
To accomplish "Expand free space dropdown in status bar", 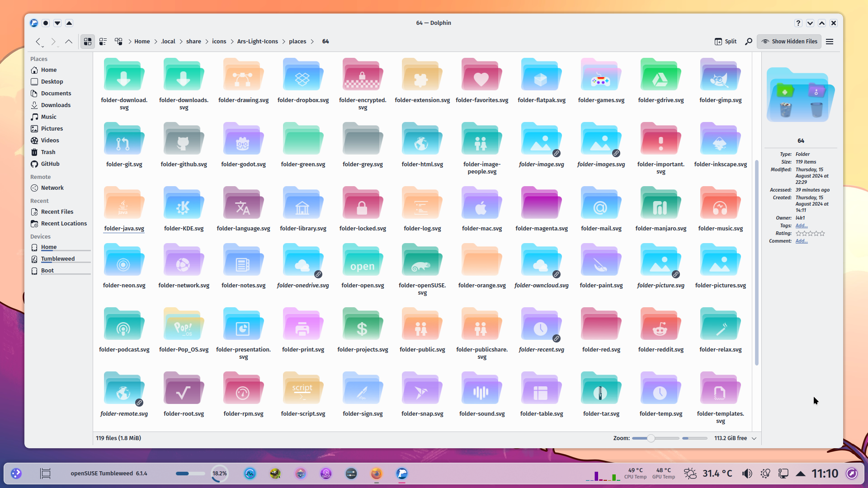I will (754, 438).
